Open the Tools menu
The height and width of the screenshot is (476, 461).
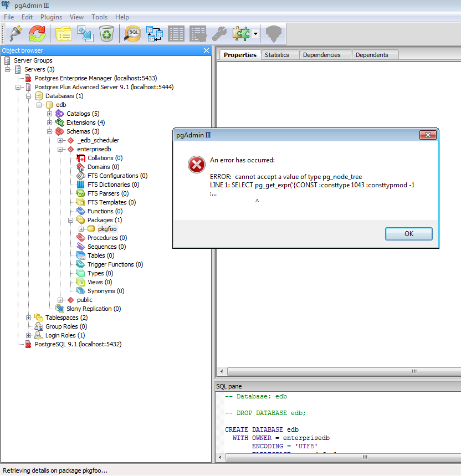tap(99, 17)
